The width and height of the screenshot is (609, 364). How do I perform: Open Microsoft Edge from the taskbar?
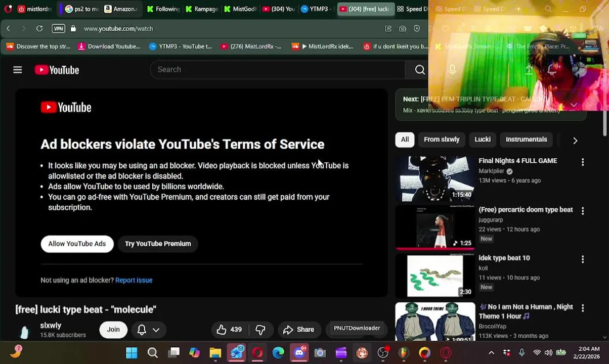click(x=278, y=353)
